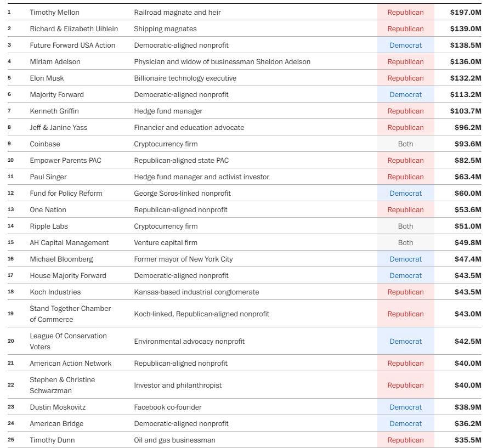This screenshot has width=487, height=448.
Task: Click the Stephen & Christine Schwarzman name
Action: 62,385
